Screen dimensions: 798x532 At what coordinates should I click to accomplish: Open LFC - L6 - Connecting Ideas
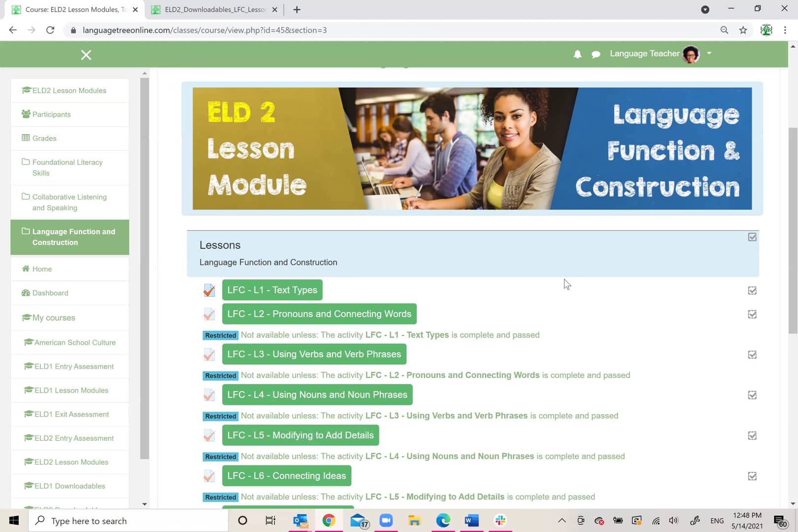click(x=287, y=476)
